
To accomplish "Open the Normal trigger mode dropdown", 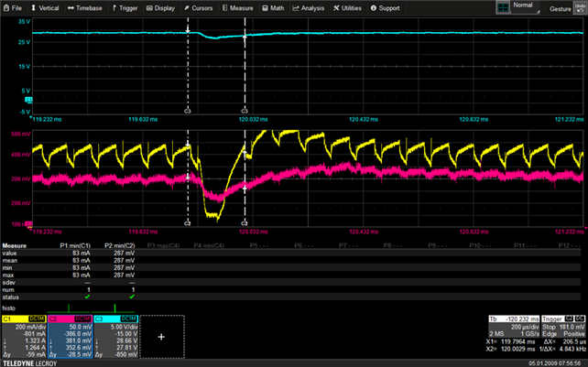I will [525, 7].
